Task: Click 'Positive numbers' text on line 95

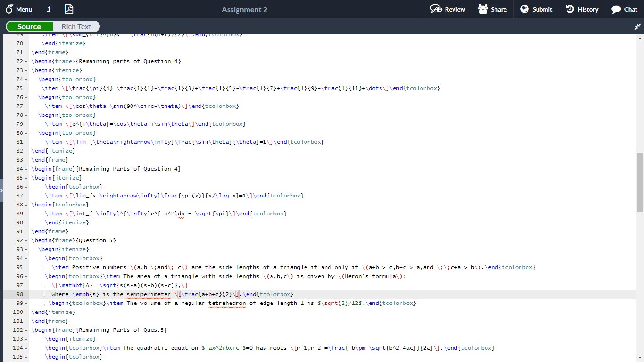Action: click(99, 267)
